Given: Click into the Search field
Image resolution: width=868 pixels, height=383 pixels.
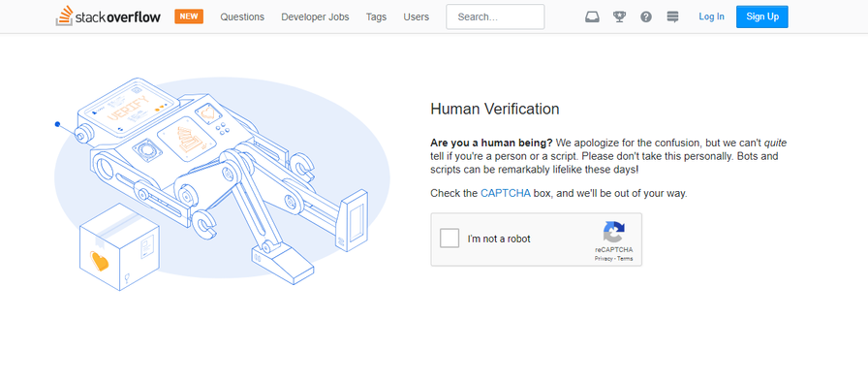Looking at the screenshot, I should tap(495, 16).
